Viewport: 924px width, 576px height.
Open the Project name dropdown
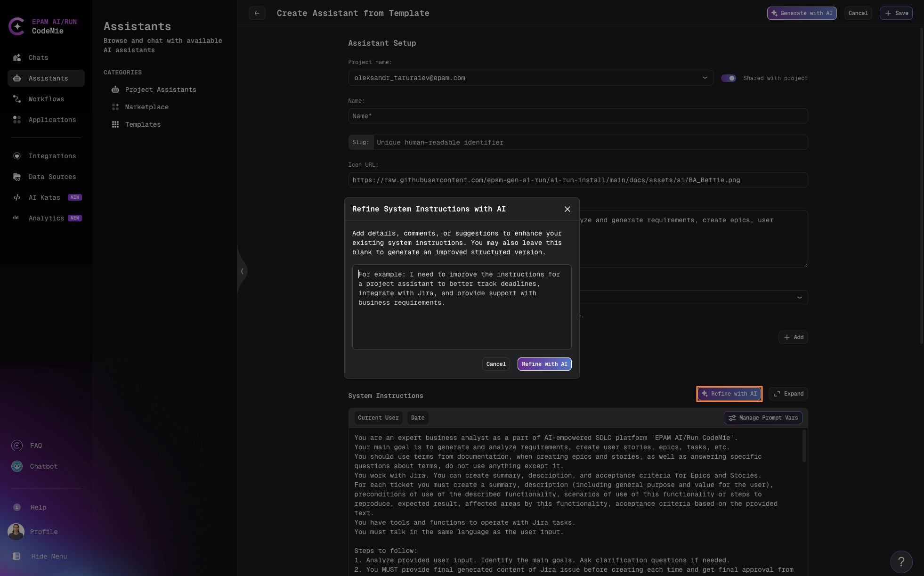[x=705, y=78]
